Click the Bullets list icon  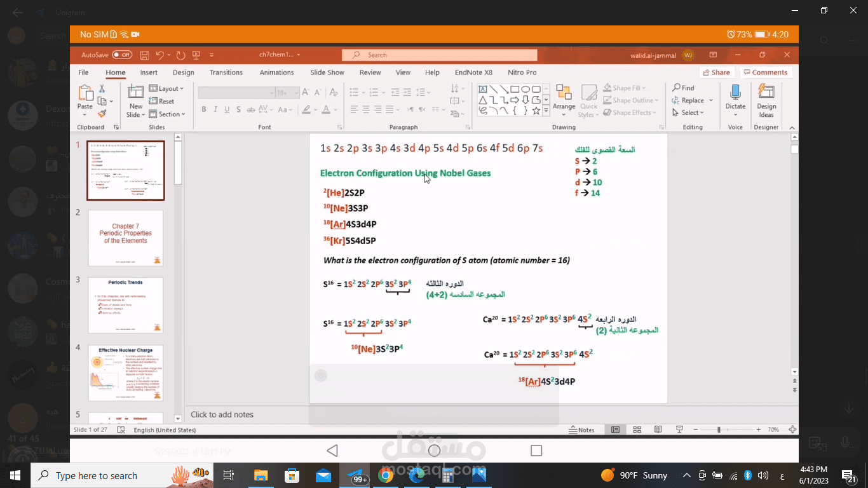point(354,93)
